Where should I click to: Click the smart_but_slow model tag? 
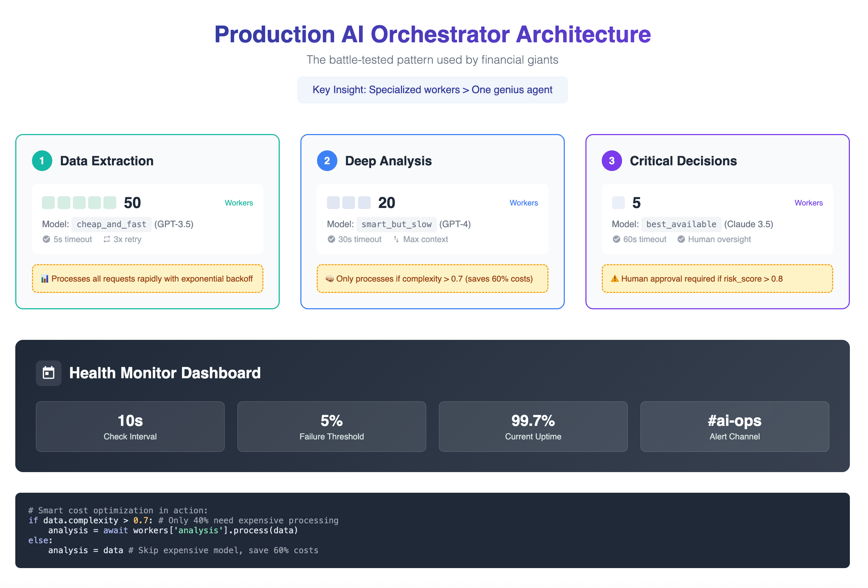(397, 225)
